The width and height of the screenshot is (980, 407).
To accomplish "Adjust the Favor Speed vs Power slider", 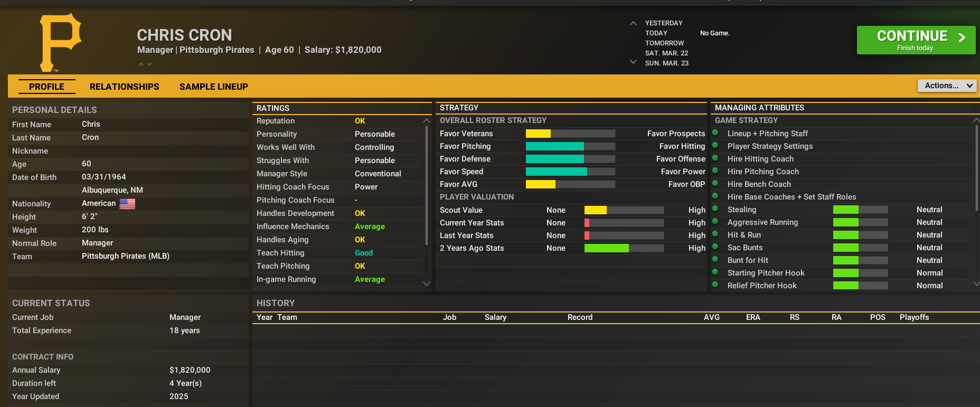I will pyautogui.click(x=570, y=172).
